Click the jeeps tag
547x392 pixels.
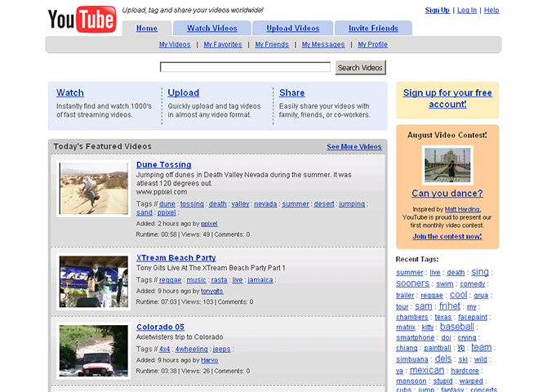pyautogui.click(x=221, y=349)
